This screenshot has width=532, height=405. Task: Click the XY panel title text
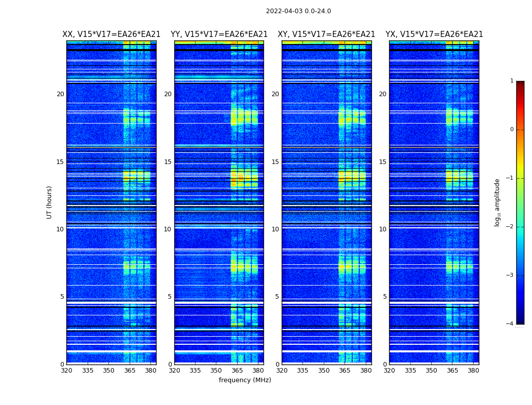tap(326, 34)
